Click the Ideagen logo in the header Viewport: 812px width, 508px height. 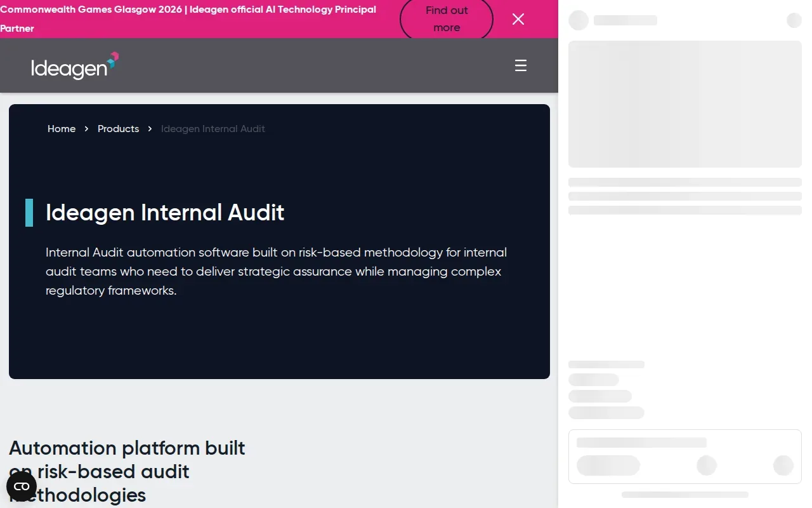point(75,65)
